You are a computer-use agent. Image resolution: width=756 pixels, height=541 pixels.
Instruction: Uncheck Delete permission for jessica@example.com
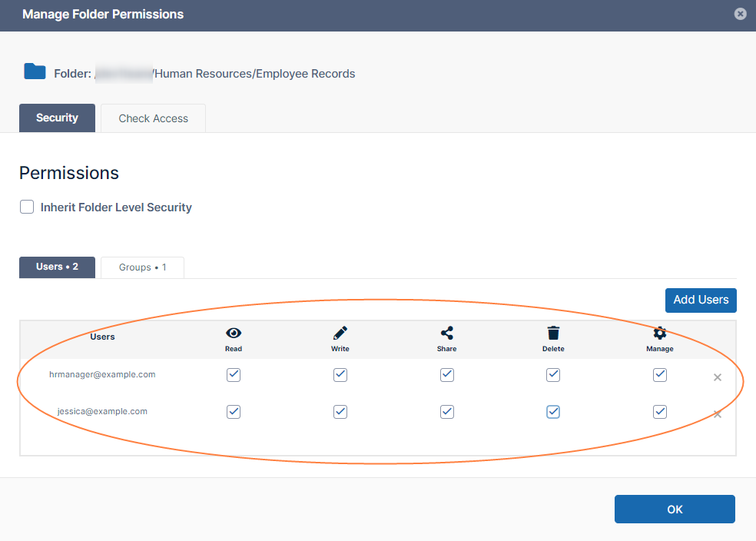553,412
